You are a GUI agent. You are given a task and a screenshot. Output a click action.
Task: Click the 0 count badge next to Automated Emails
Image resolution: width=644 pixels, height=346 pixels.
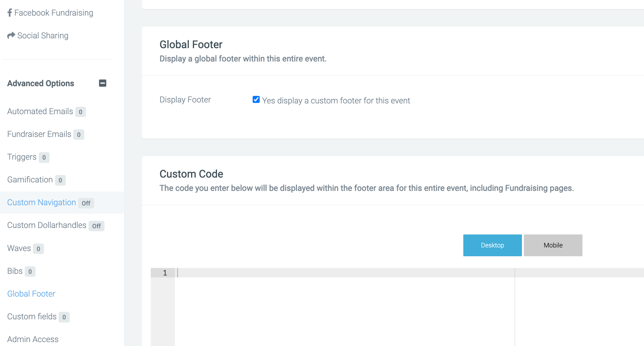(80, 112)
